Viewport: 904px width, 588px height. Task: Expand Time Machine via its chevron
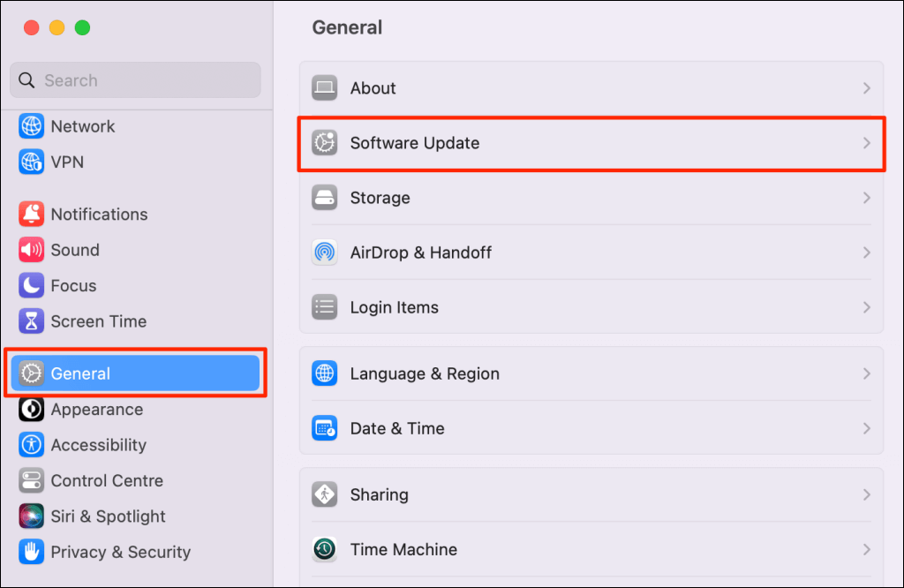point(867,549)
